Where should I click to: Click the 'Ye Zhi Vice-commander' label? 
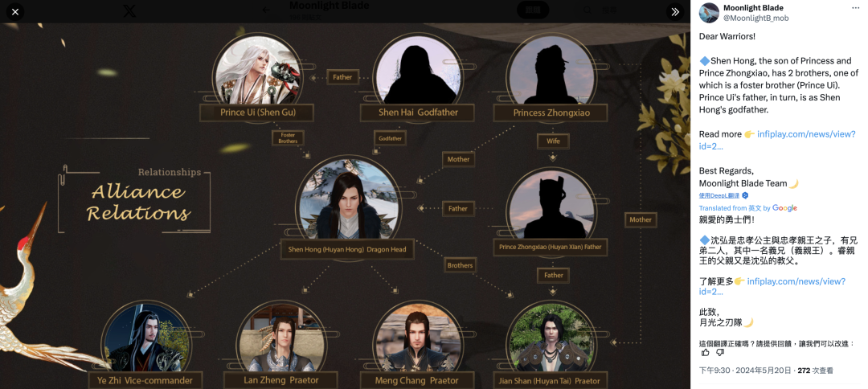click(145, 380)
